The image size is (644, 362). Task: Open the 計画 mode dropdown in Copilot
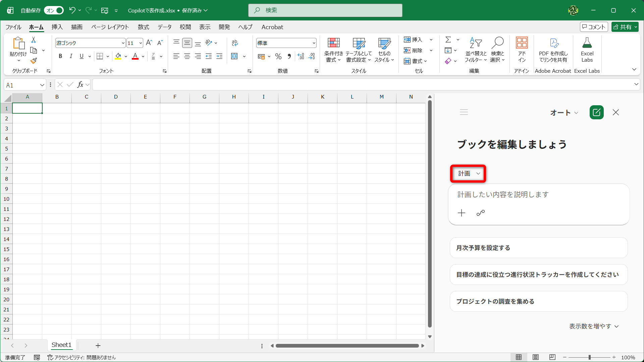click(x=469, y=174)
